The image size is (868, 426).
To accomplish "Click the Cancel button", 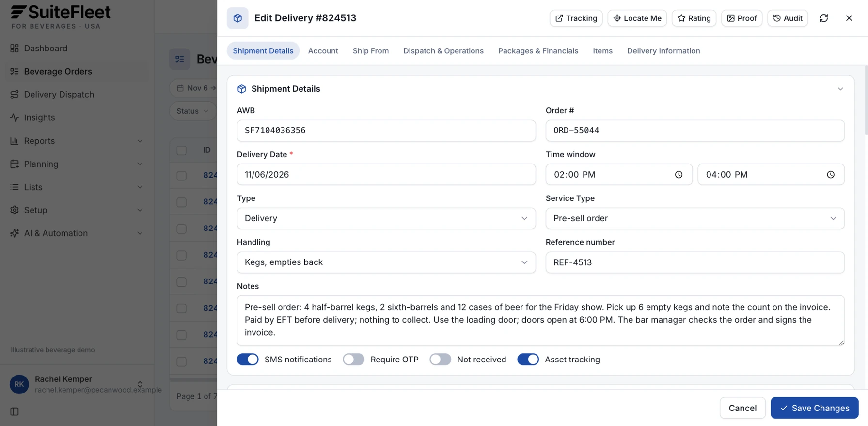I will pyautogui.click(x=742, y=408).
